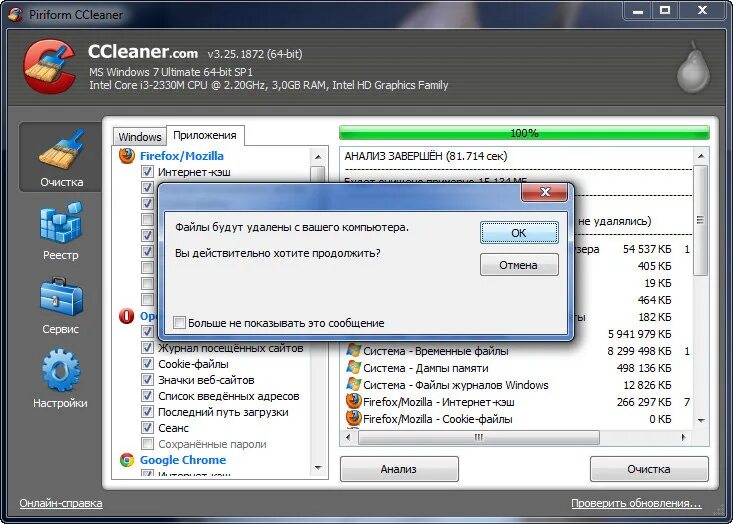Viewport: 733px width, 524px height.
Task: Click the results horizontal scrollbar thumb
Action: point(479,438)
